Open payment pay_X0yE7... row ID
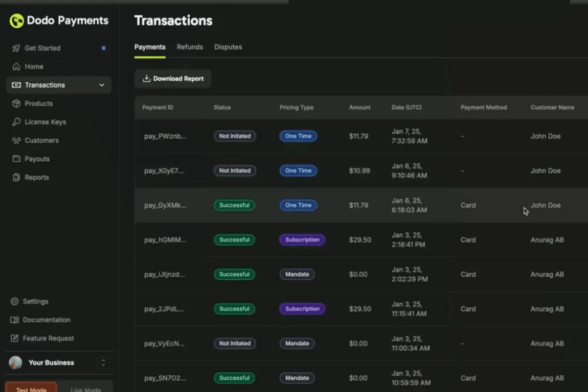Viewport: 588px width, 392px height. pos(165,171)
